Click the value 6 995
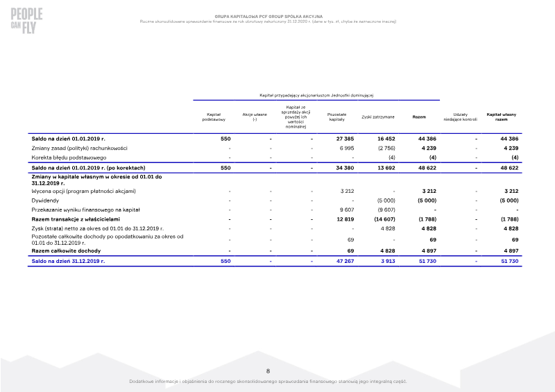The width and height of the screenshot is (555, 392). click(347, 148)
